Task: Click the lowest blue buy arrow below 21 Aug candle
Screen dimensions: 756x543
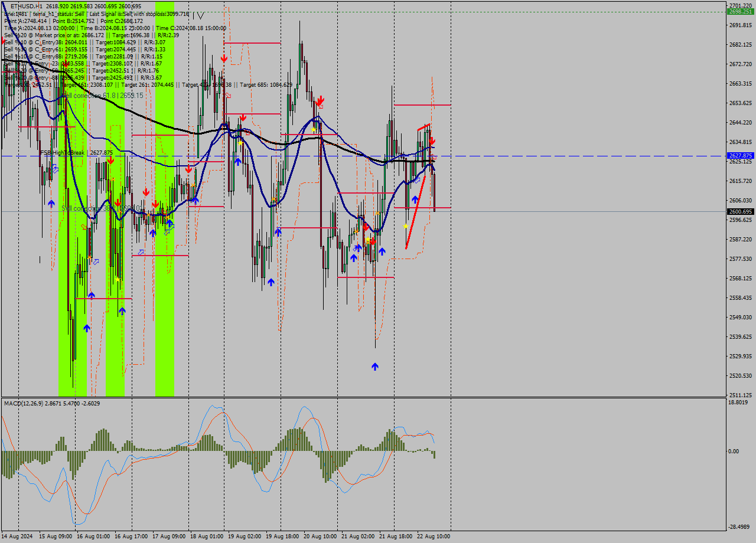Action: click(x=375, y=367)
